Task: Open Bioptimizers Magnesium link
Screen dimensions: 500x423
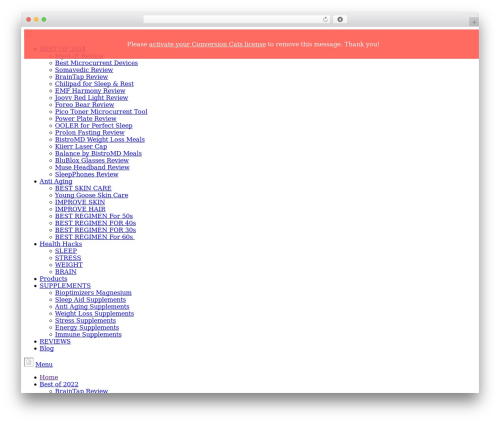Action: 93,293
